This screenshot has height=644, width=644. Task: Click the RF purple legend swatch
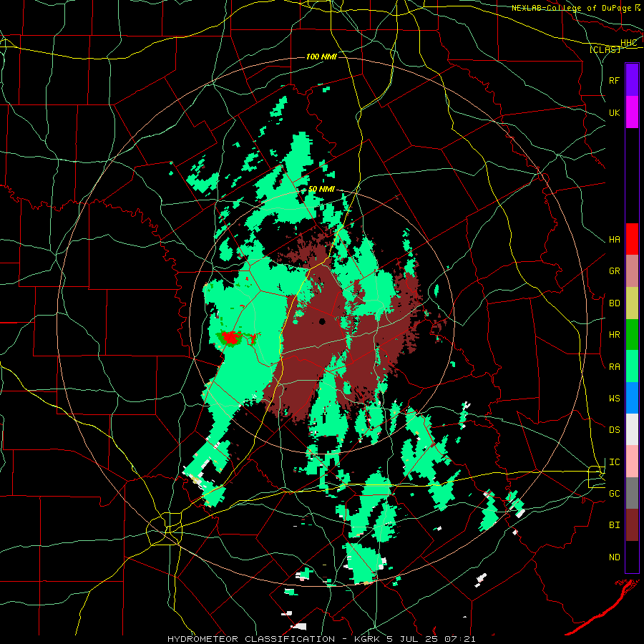[632, 80]
